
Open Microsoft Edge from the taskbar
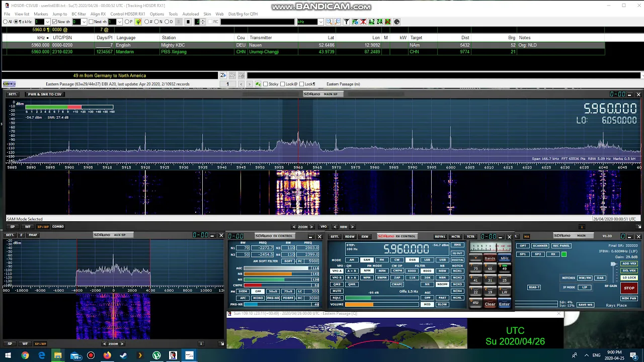(41, 355)
